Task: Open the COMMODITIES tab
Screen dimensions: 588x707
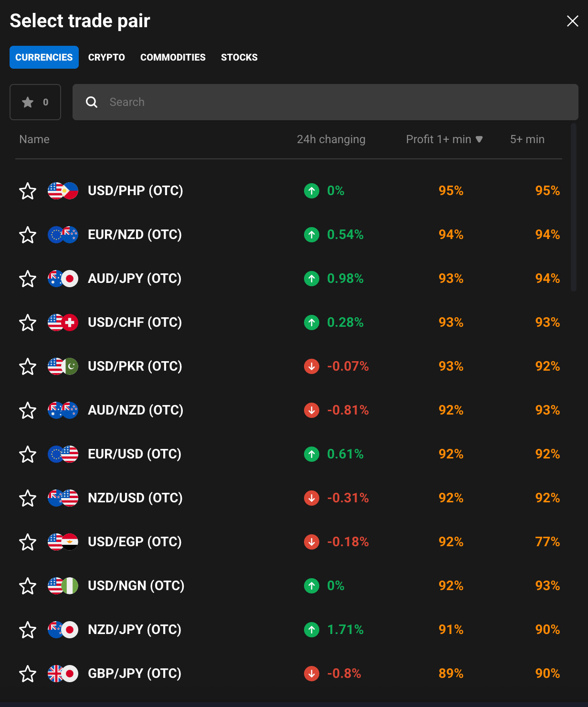Action: [173, 57]
